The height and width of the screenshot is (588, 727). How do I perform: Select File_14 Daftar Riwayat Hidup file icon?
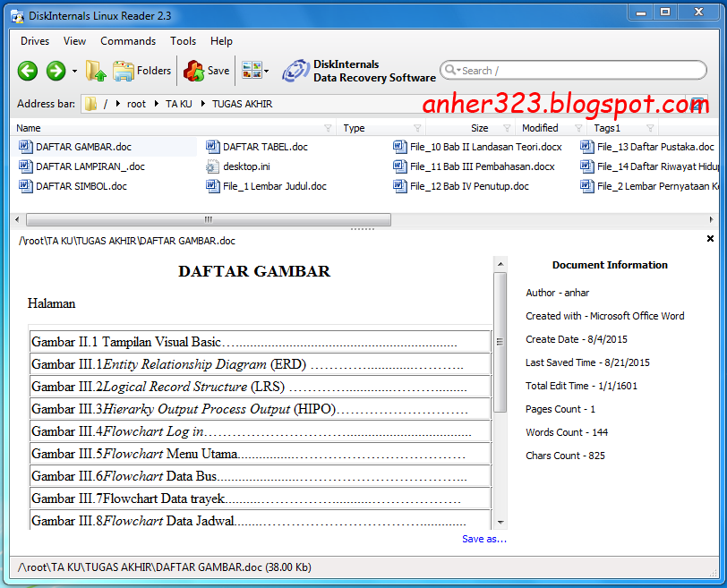tap(587, 166)
